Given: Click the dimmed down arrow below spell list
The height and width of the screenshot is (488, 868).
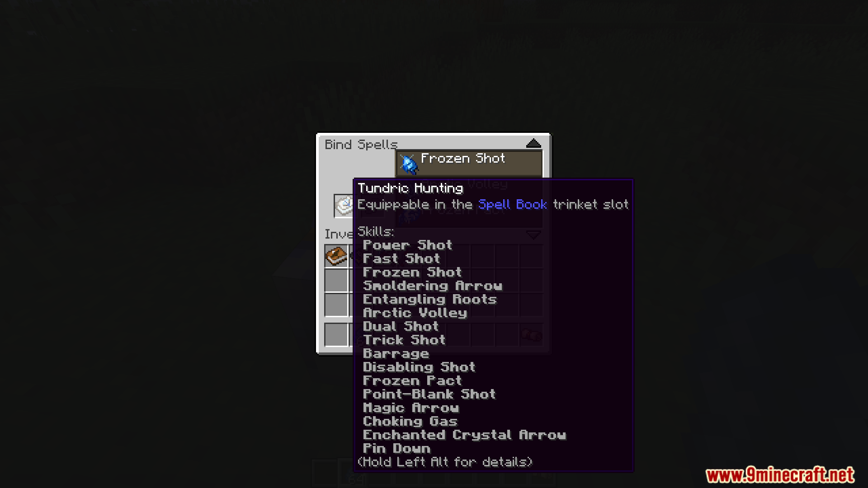Looking at the screenshot, I should pyautogui.click(x=533, y=235).
